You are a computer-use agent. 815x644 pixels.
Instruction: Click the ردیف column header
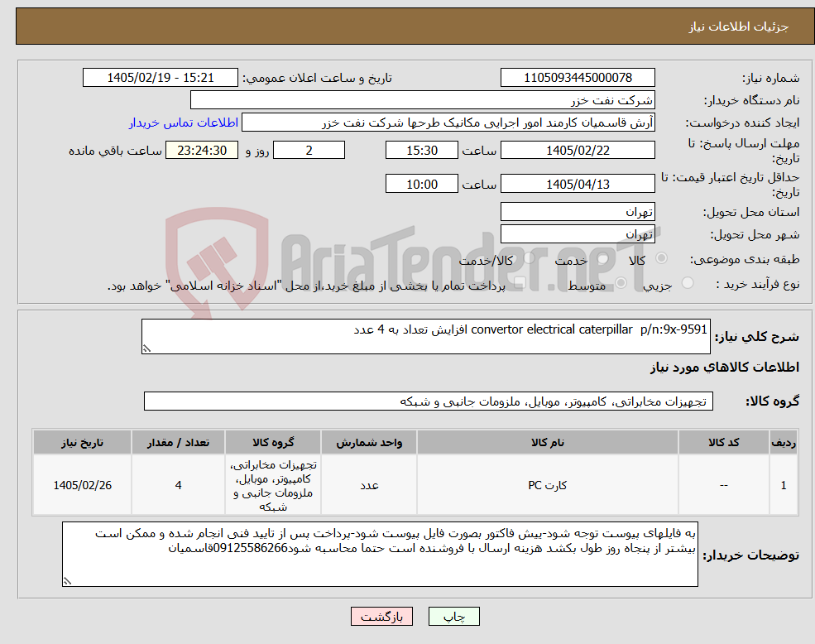click(784, 442)
